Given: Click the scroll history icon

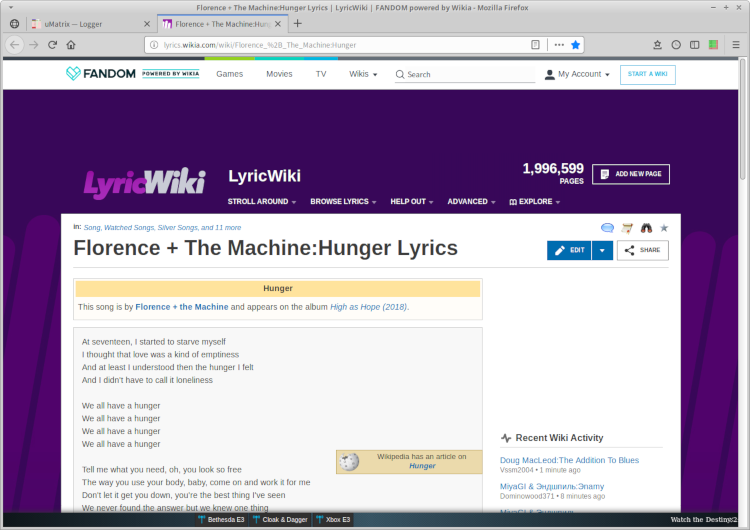Looking at the screenshot, I should click(627, 228).
